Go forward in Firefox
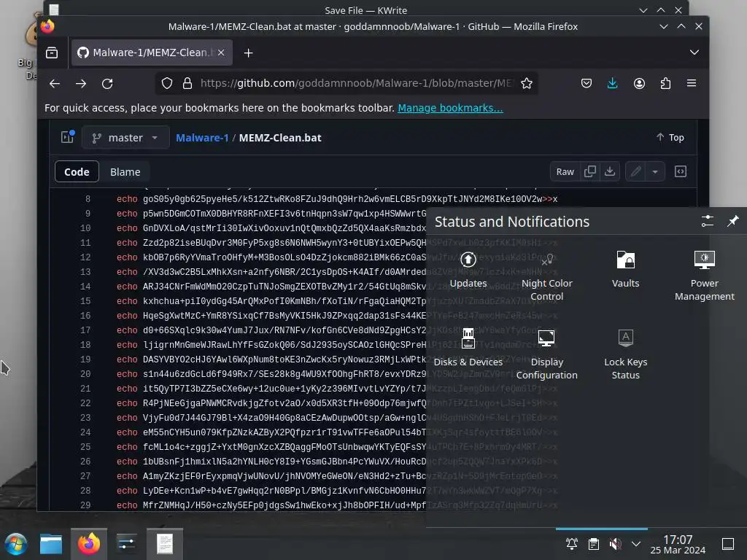This screenshot has height=560, width=747. coord(81,84)
